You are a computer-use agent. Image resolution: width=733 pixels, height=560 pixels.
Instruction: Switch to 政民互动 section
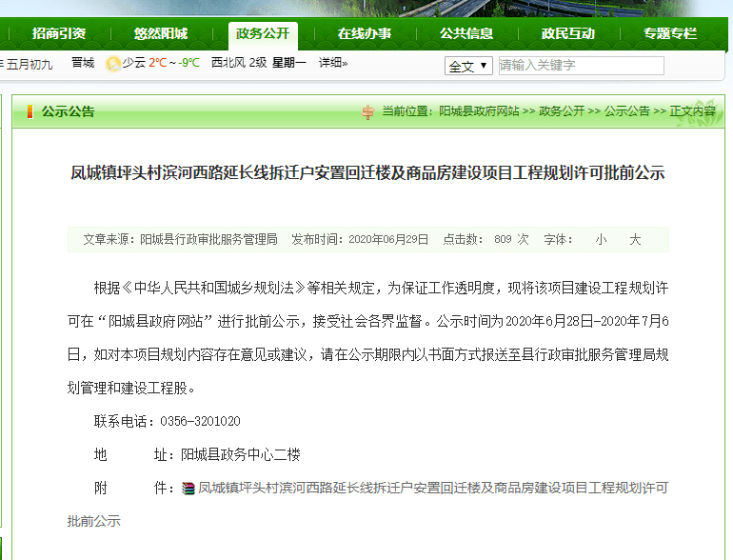tap(568, 33)
